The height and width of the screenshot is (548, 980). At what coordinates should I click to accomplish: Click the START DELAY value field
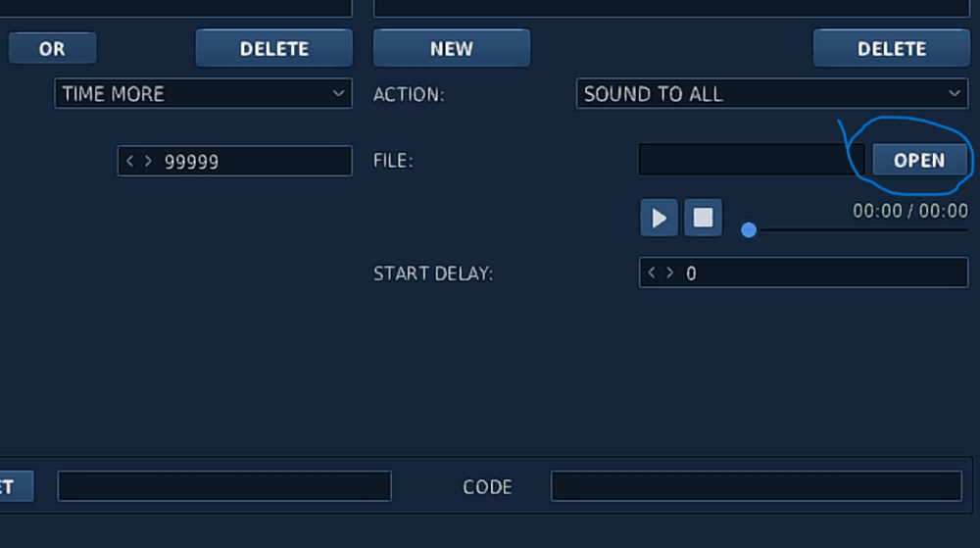pos(823,273)
